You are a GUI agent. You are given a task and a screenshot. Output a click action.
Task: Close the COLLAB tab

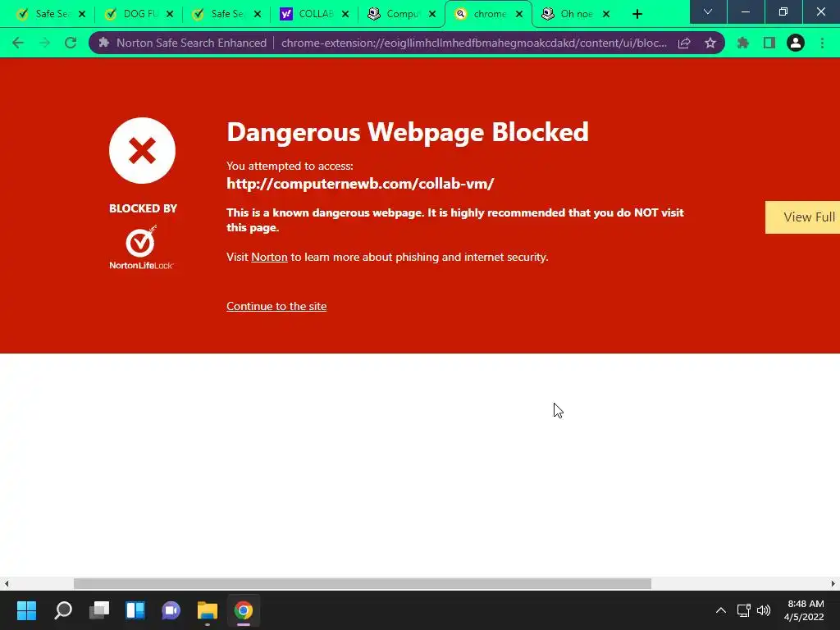345,15
